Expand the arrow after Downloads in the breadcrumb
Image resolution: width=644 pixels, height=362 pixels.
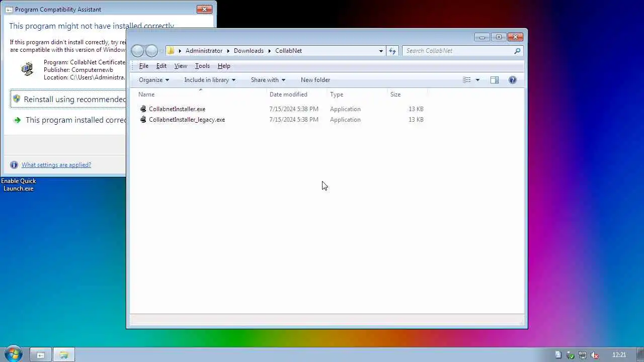(269, 51)
